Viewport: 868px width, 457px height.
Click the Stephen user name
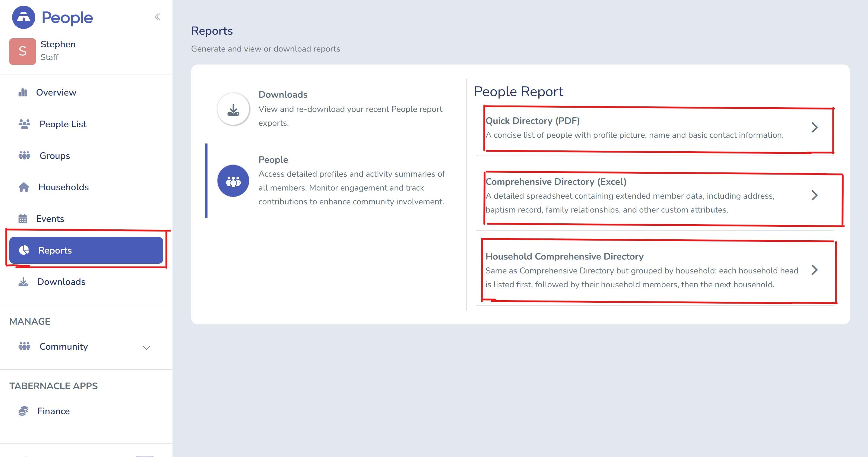click(x=58, y=44)
